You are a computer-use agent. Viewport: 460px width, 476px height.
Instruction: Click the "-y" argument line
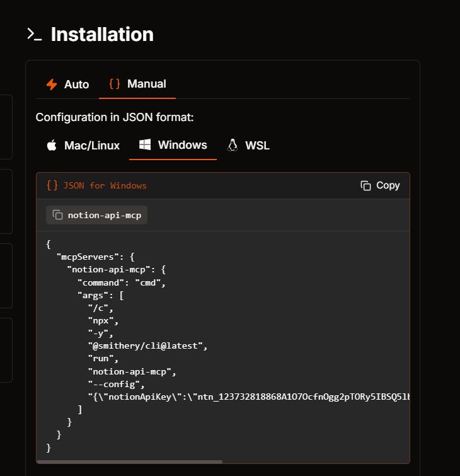click(x=100, y=334)
